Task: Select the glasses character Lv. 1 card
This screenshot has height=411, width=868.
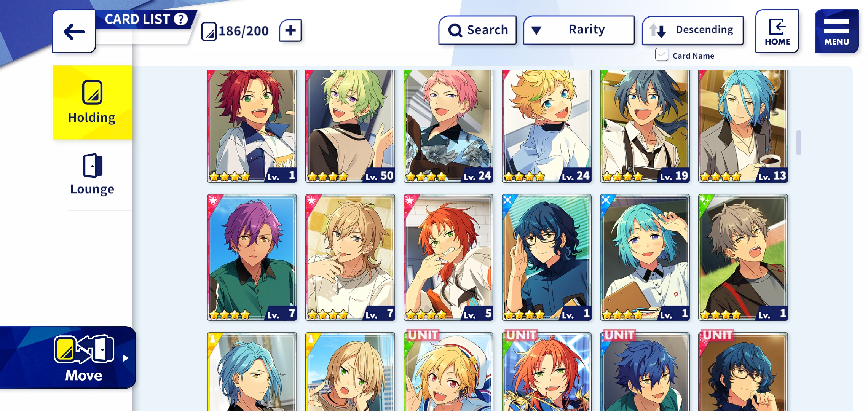Action: [546, 257]
